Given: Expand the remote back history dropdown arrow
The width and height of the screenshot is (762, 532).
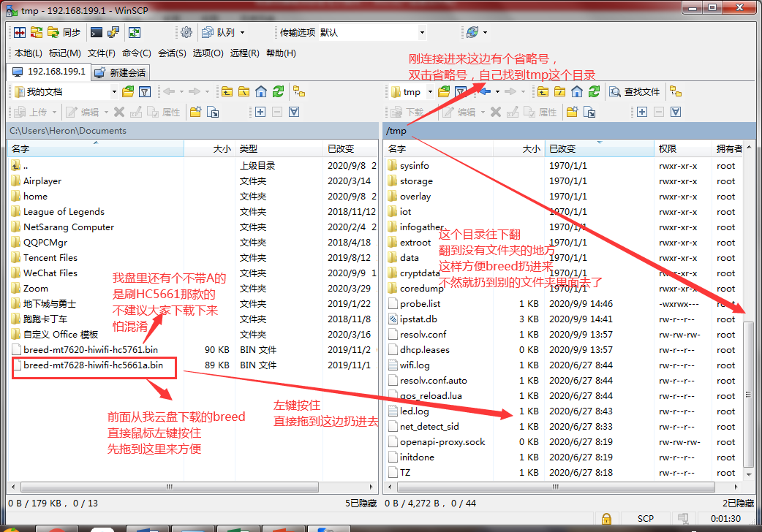Looking at the screenshot, I should (x=497, y=91).
